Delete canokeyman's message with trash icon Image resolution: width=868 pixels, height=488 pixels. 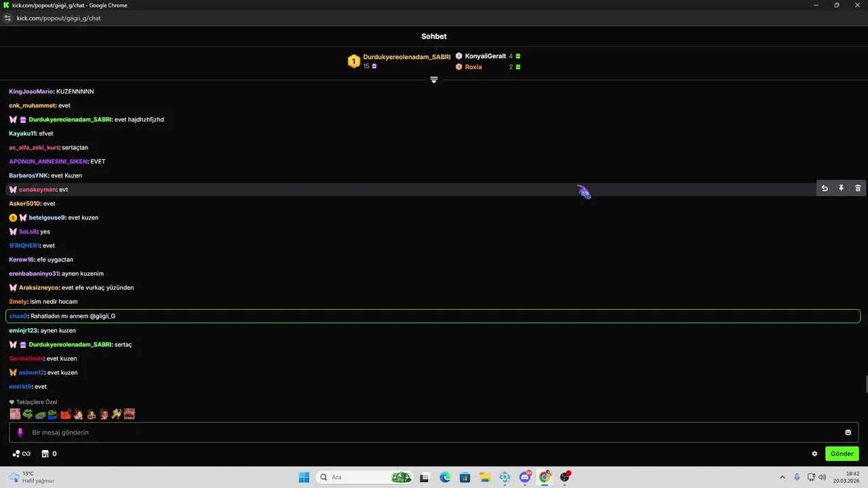tap(858, 188)
